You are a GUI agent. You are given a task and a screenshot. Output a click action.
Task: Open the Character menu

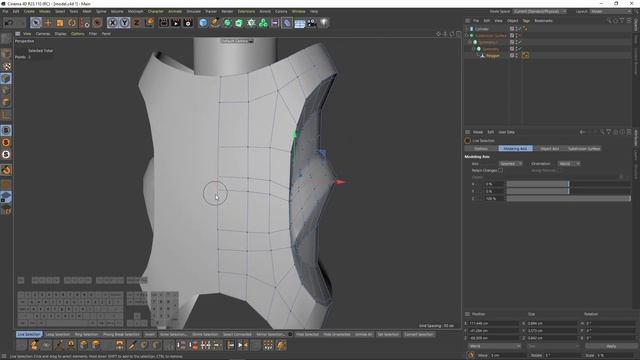(x=156, y=11)
